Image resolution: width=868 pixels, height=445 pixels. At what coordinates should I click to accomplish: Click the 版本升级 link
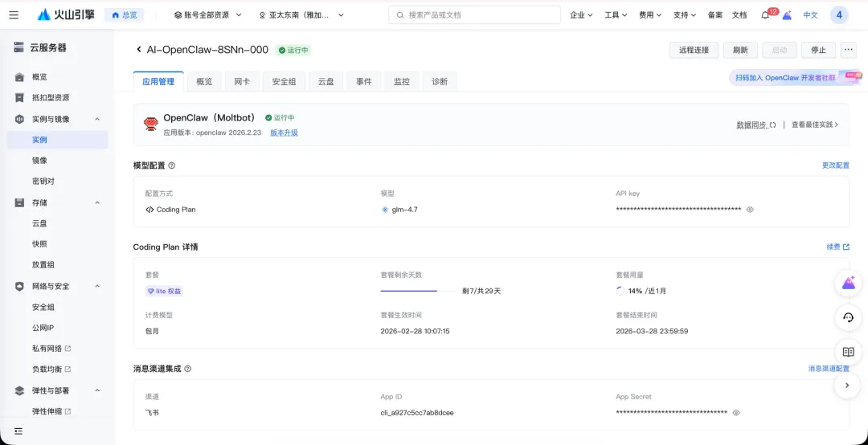coord(284,133)
